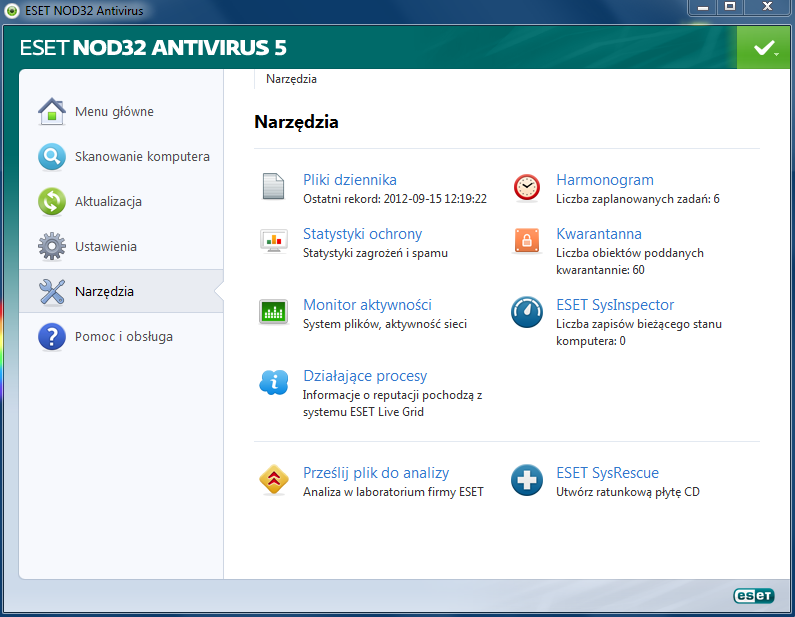Open the Statystyki ochrony link
The width and height of the screenshot is (795, 617).
363,234
